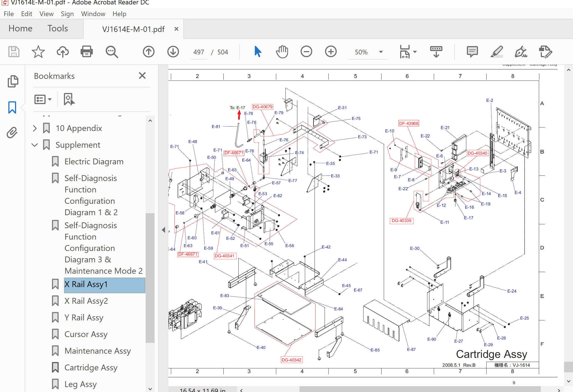Zoom out with minus button
The width and height of the screenshot is (573, 392).
[306, 52]
